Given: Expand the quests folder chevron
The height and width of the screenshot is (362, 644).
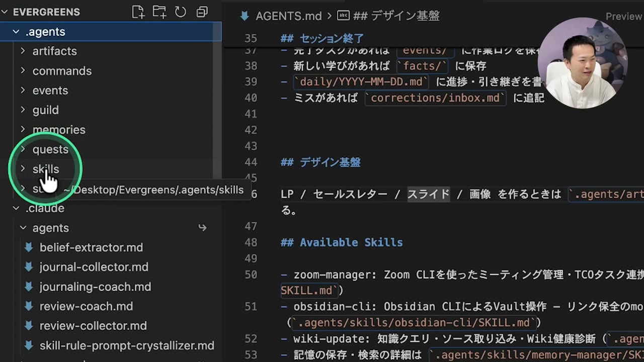Looking at the screenshot, I should coord(23,149).
